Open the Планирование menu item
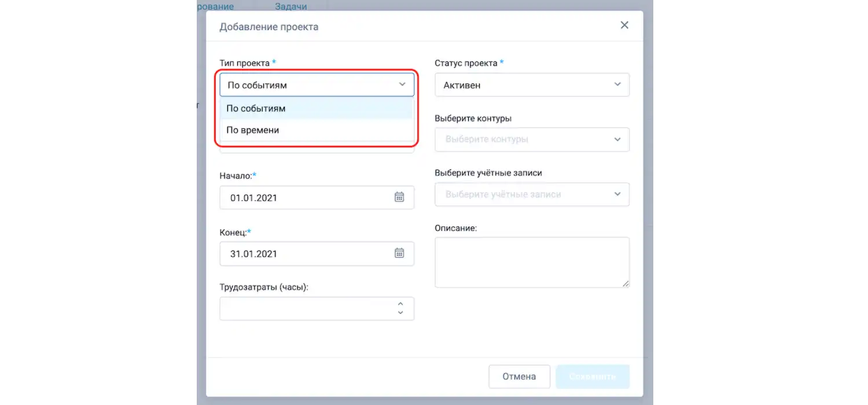Viewport: 868px width, 405px height. pos(214,6)
